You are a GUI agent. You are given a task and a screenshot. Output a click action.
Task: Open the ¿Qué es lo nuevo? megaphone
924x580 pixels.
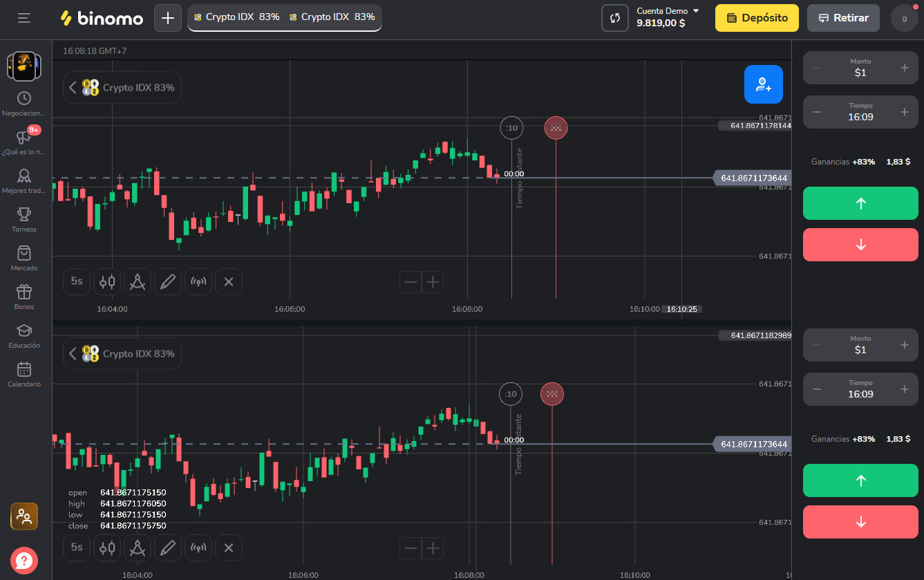(x=24, y=142)
